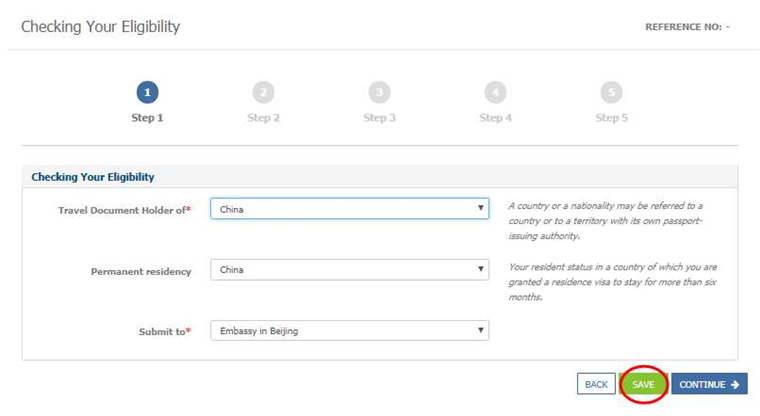The image size is (760, 416).
Task: Open the Travel Document Holder of dropdown
Action: coord(349,208)
